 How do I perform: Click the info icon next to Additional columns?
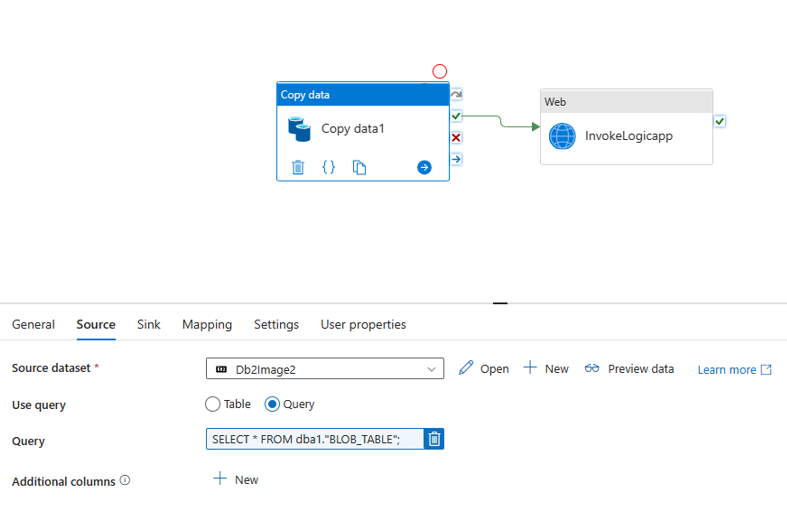(x=125, y=480)
